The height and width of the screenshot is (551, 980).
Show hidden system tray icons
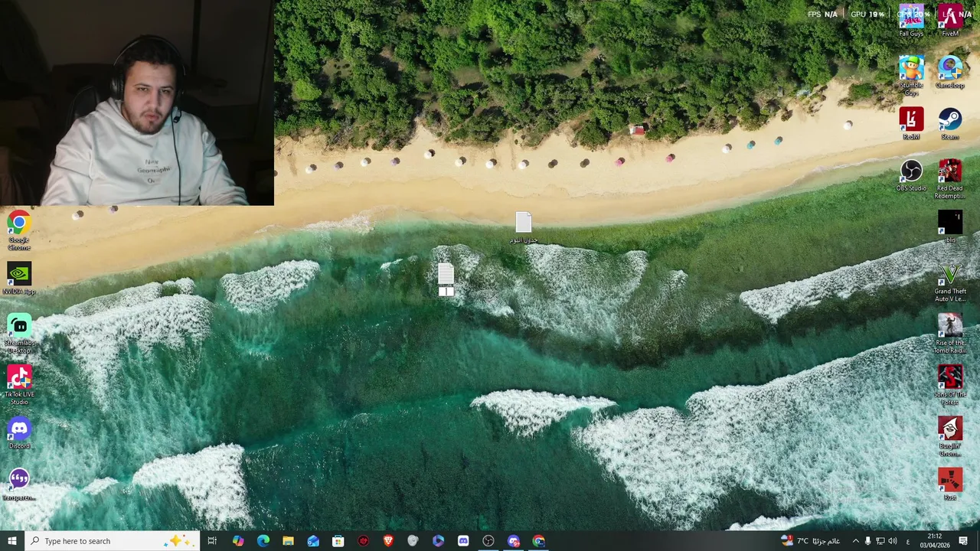pyautogui.click(x=855, y=541)
